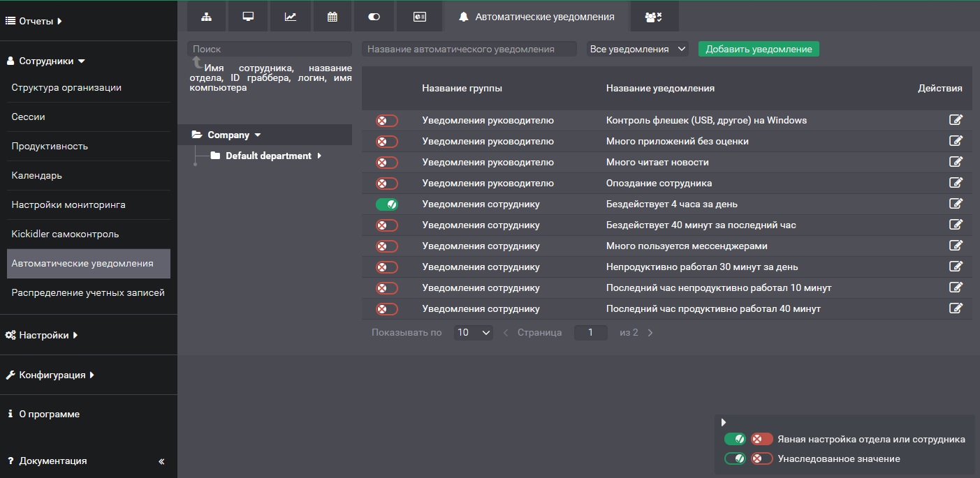980x478 pixels.
Task: Open the calendar icon tab
Action: [332, 17]
